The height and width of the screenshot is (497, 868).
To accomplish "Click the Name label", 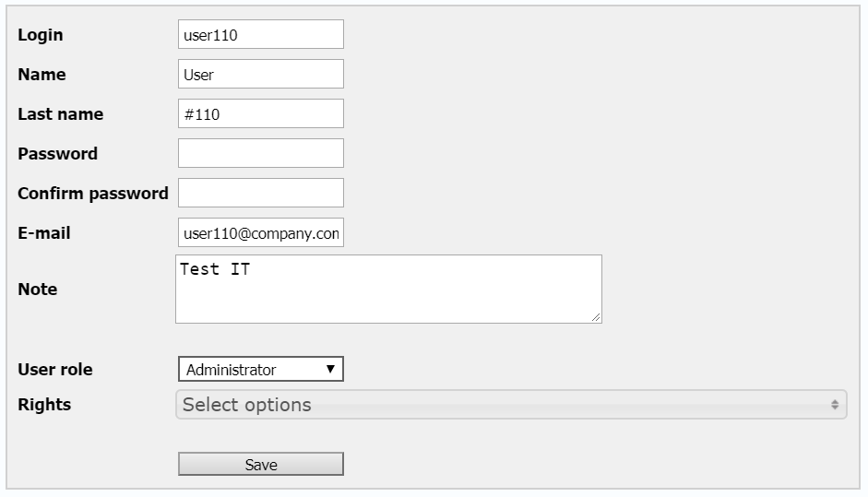I will (x=42, y=75).
